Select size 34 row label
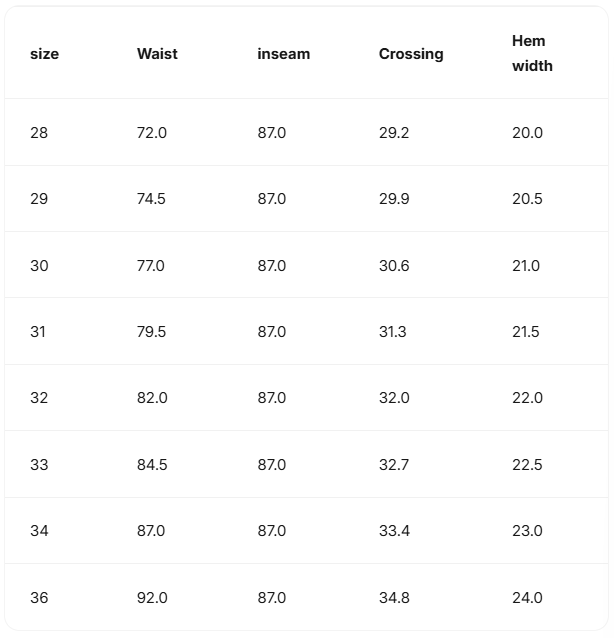The height and width of the screenshot is (638, 614). [39, 531]
